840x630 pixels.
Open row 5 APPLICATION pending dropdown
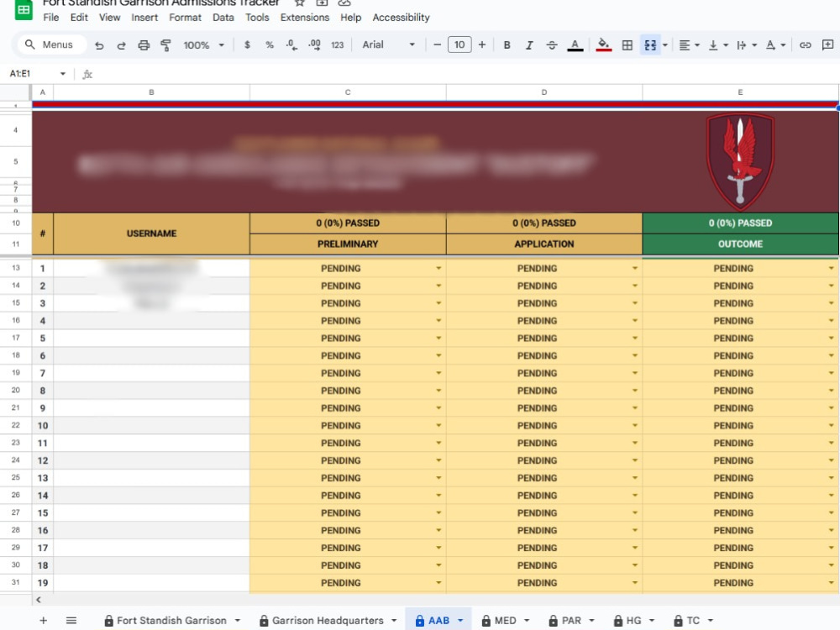[635, 338]
